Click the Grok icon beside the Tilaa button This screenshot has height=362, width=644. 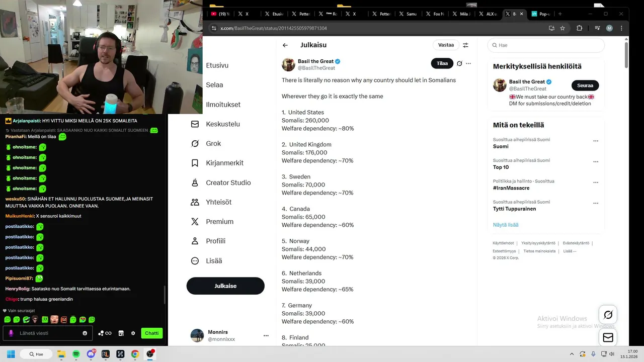coord(459,63)
